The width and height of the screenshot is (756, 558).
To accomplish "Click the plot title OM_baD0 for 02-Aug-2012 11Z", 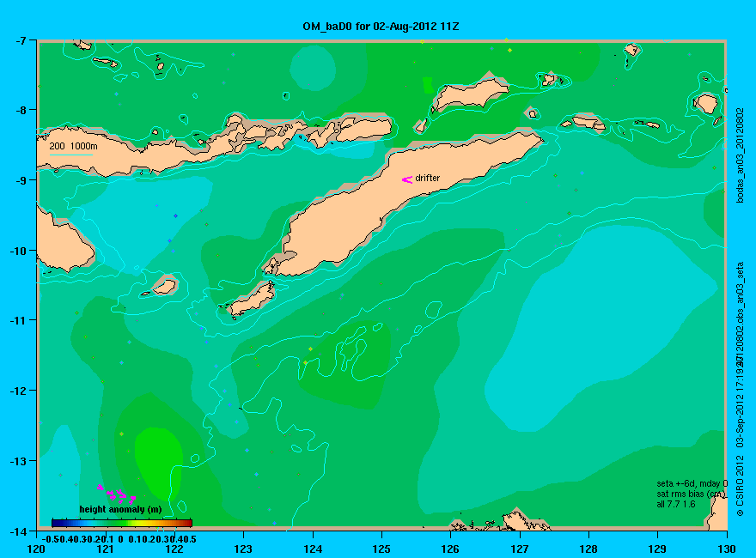I will (x=381, y=27).
